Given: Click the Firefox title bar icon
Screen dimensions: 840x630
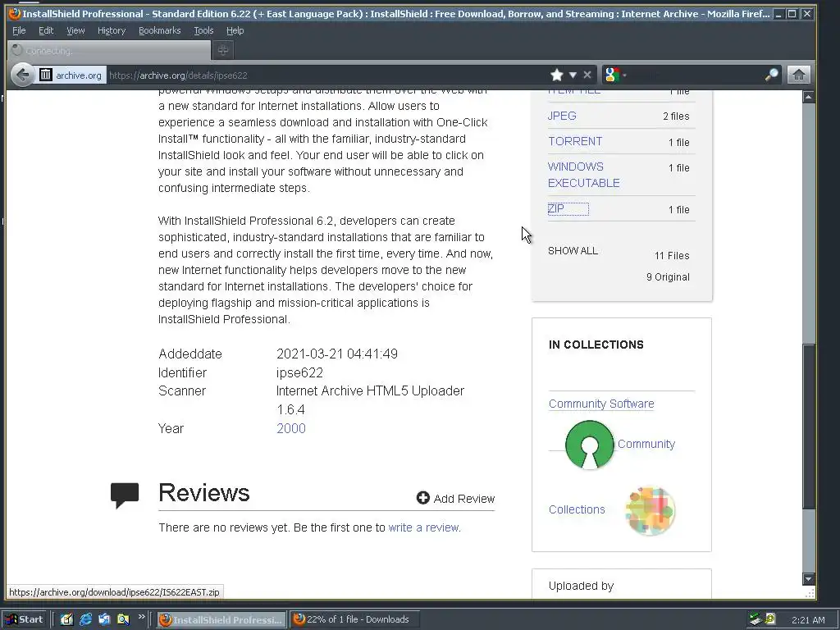Looking at the screenshot, I should click(x=15, y=13).
